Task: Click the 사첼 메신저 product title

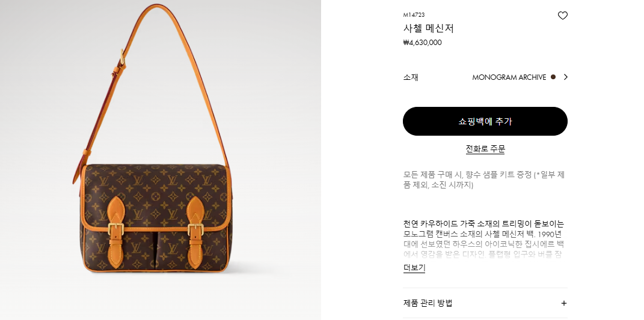Action: pos(428,28)
